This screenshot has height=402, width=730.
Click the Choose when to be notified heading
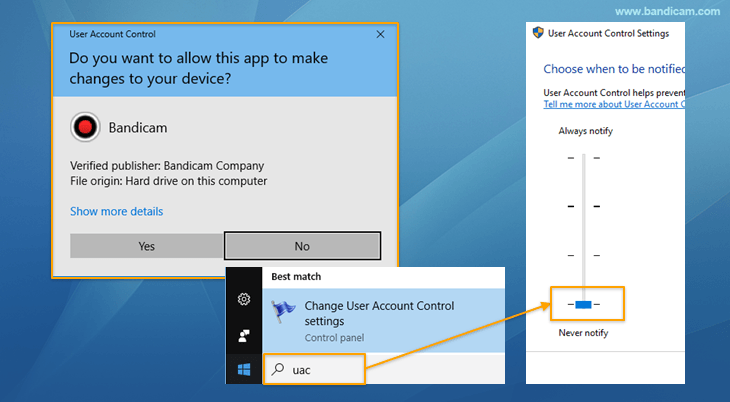click(614, 69)
